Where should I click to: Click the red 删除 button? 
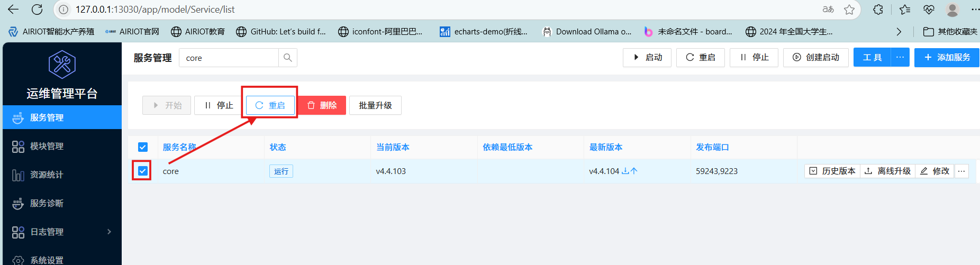click(x=322, y=105)
